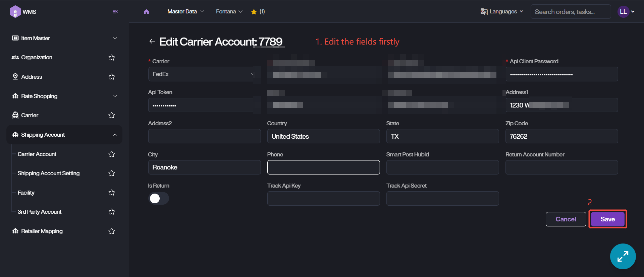Click the yellow favorites star in header
644x277 pixels.
coord(254,12)
